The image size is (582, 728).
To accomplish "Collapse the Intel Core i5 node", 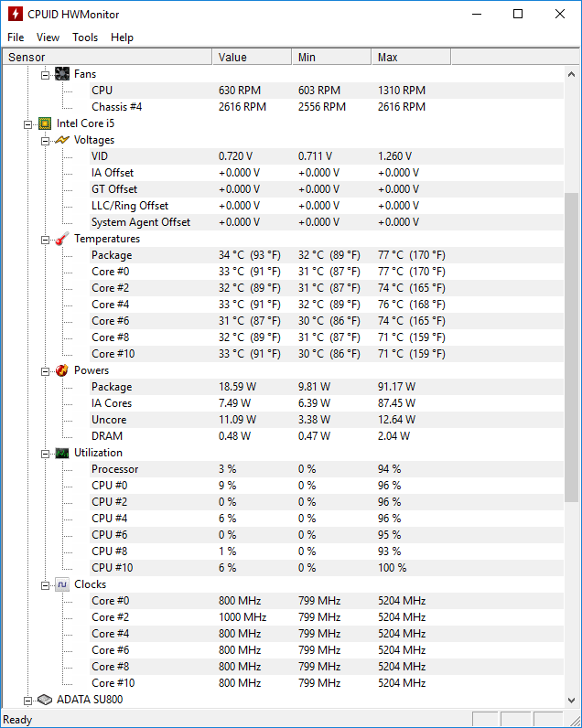I will (x=27, y=124).
